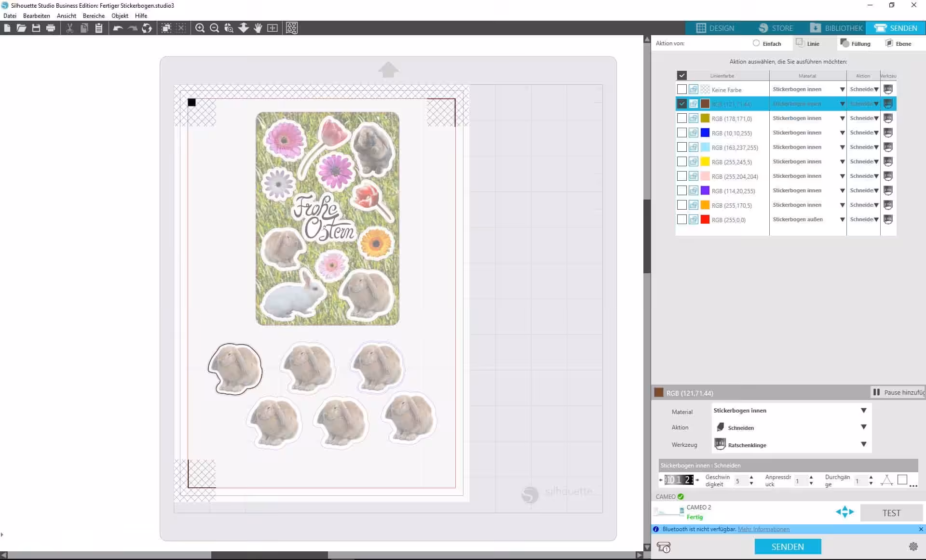Click the settings gear at panel bottom
Viewport: 926px width, 560px height.
click(913, 547)
